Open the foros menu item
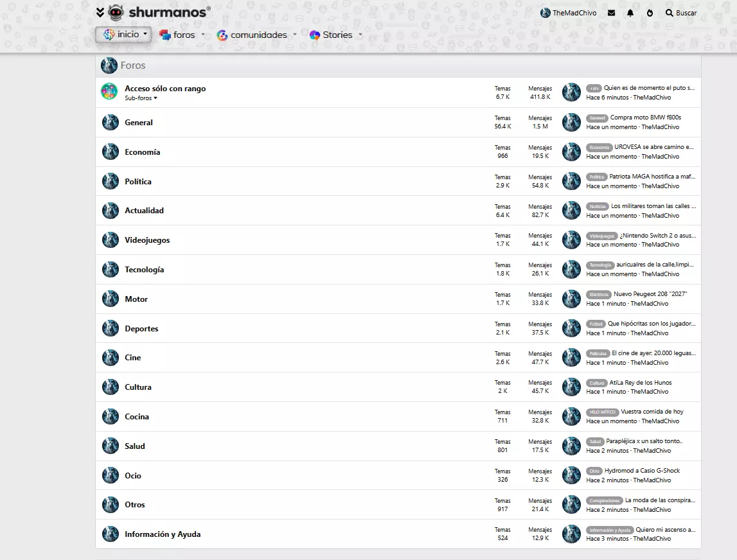This screenshot has height=560, width=737. (177, 35)
